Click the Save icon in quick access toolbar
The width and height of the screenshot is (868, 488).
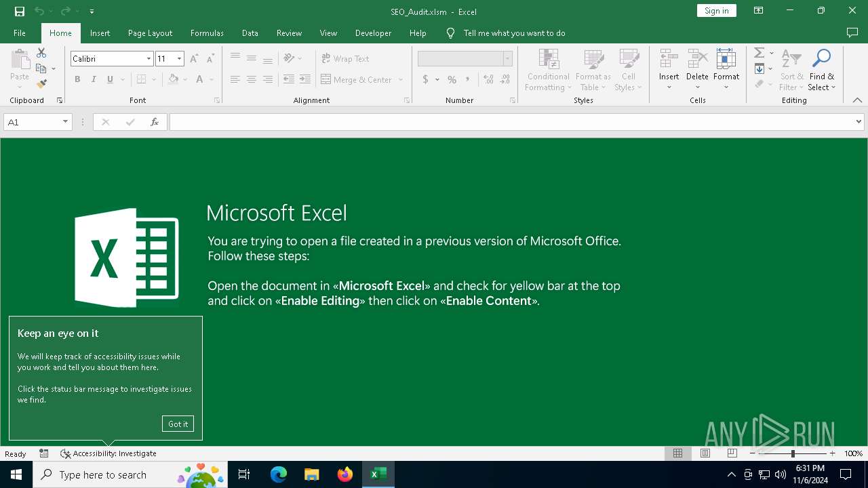20,12
